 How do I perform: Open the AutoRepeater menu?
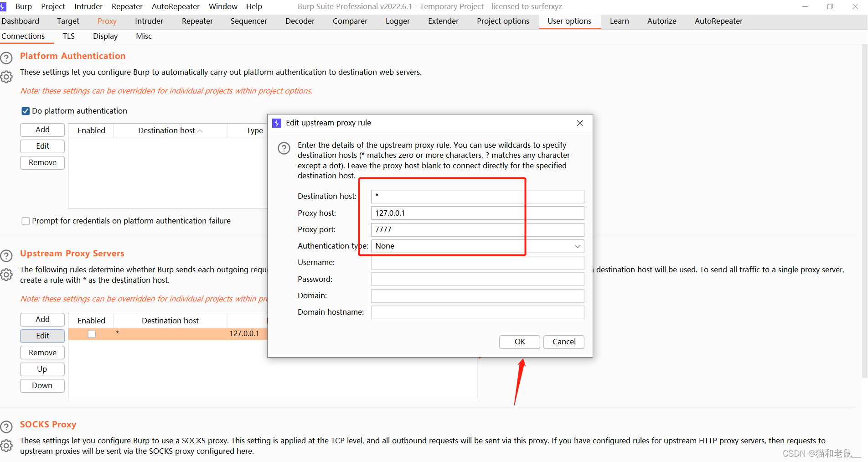[x=176, y=6]
